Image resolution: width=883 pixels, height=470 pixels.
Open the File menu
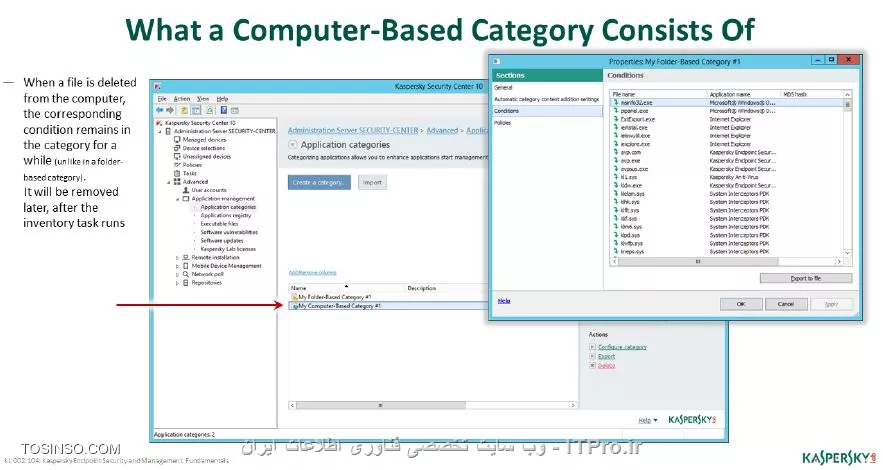coord(162,99)
